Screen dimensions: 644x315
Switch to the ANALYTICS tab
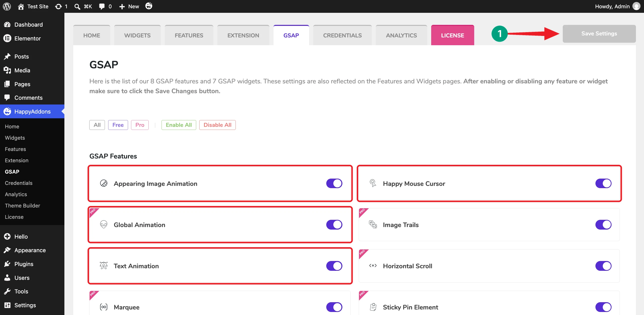(x=401, y=35)
